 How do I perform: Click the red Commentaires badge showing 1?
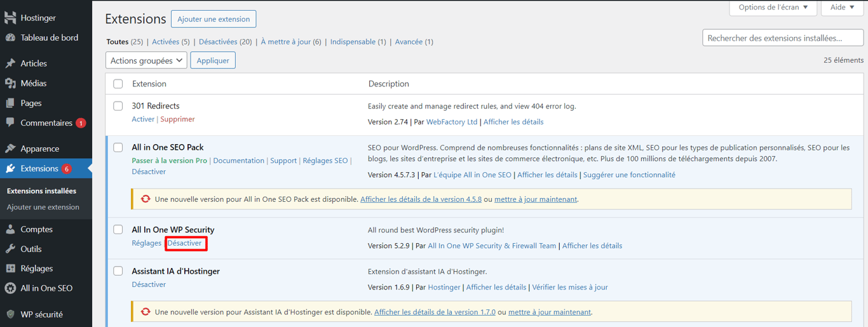pyautogui.click(x=81, y=123)
